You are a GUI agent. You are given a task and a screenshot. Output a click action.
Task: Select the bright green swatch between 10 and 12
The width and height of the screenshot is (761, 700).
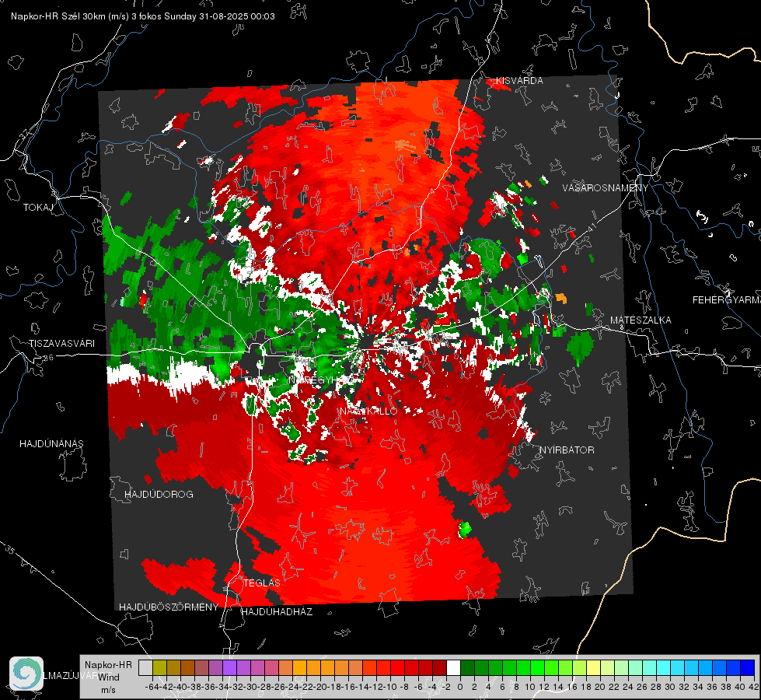tap(537, 668)
